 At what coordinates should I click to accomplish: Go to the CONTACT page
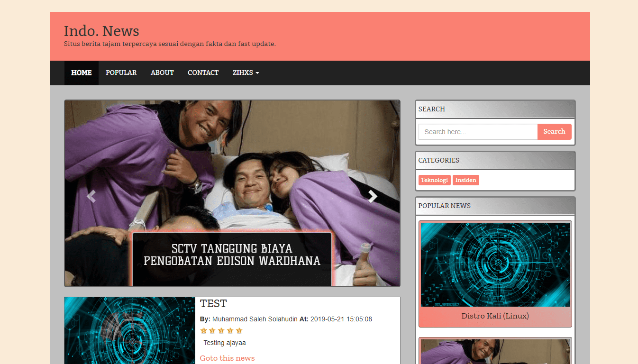[x=203, y=73]
